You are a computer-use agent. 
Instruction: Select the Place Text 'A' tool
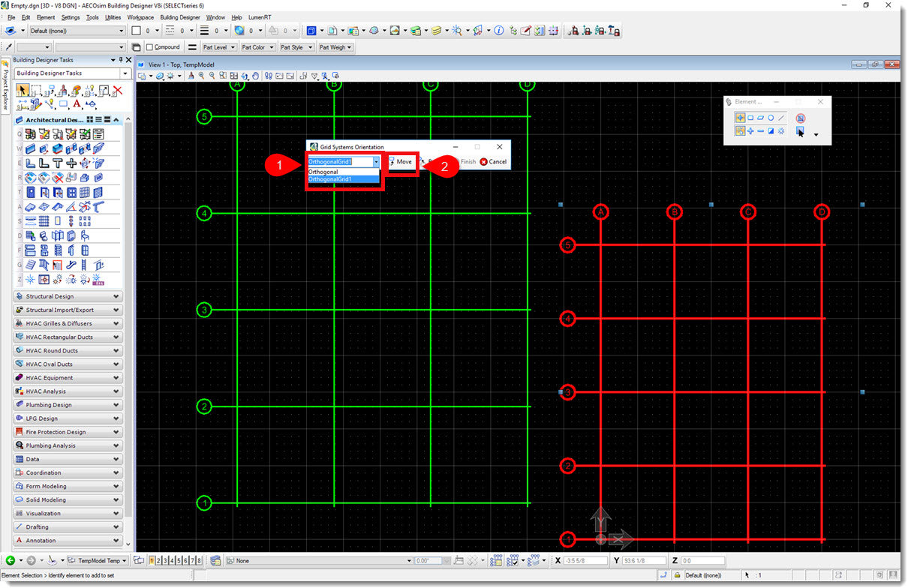77,104
